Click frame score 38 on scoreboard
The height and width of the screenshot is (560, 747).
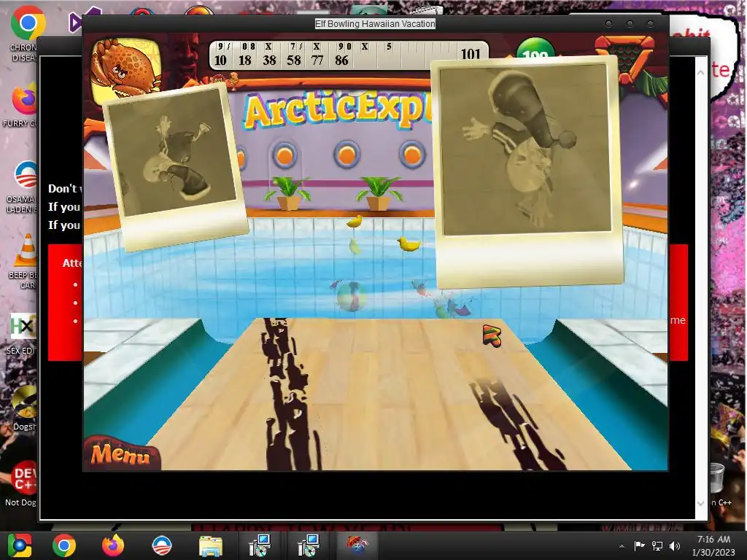tap(269, 61)
